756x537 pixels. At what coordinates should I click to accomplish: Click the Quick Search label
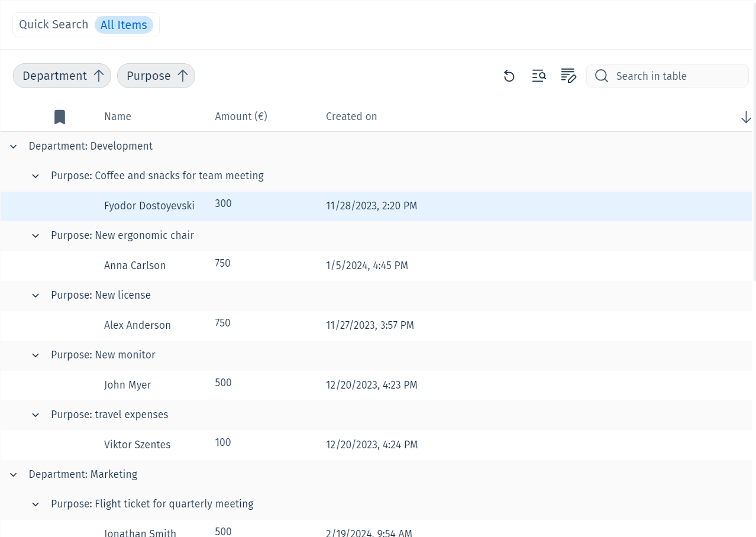click(53, 24)
